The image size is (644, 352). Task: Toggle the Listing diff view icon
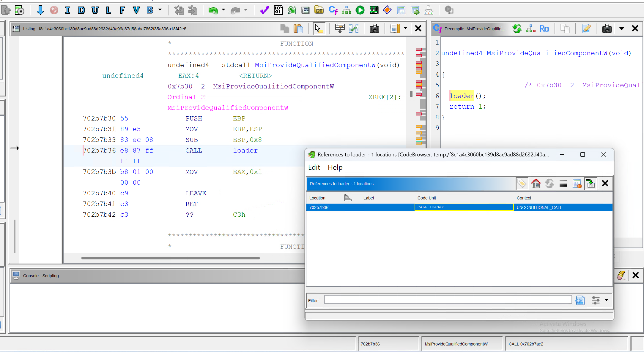(x=354, y=28)
